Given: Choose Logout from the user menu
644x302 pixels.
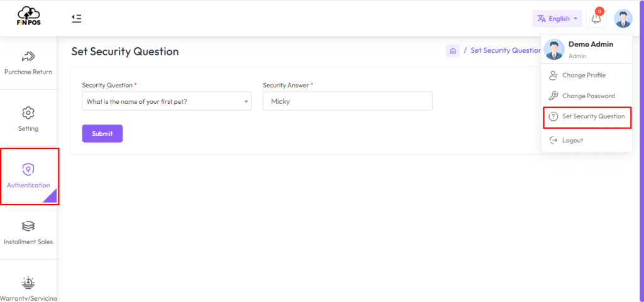Looking at the screenshot, I should click(586, 140).
